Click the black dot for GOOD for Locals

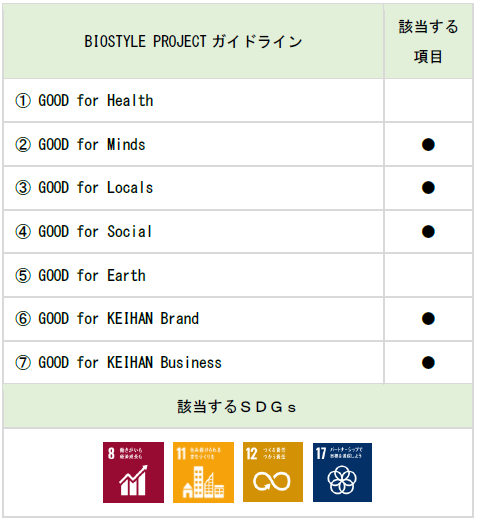(428, 188)
